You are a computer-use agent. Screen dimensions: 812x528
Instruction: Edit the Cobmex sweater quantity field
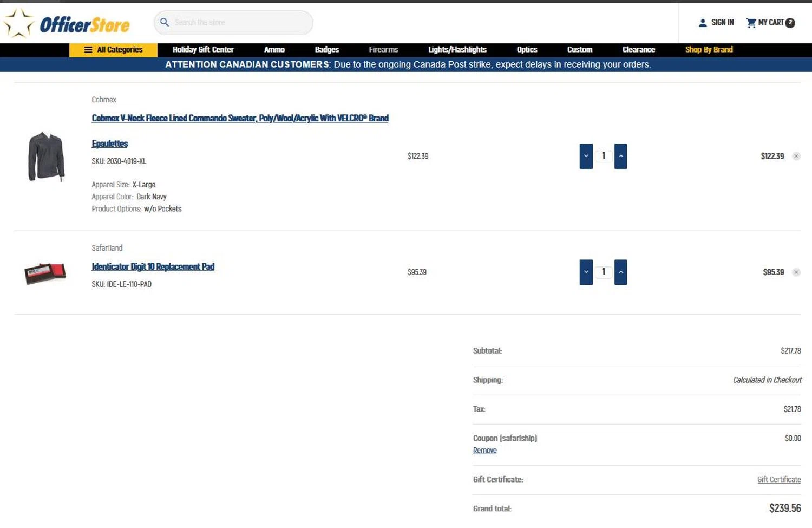[604, 156]
